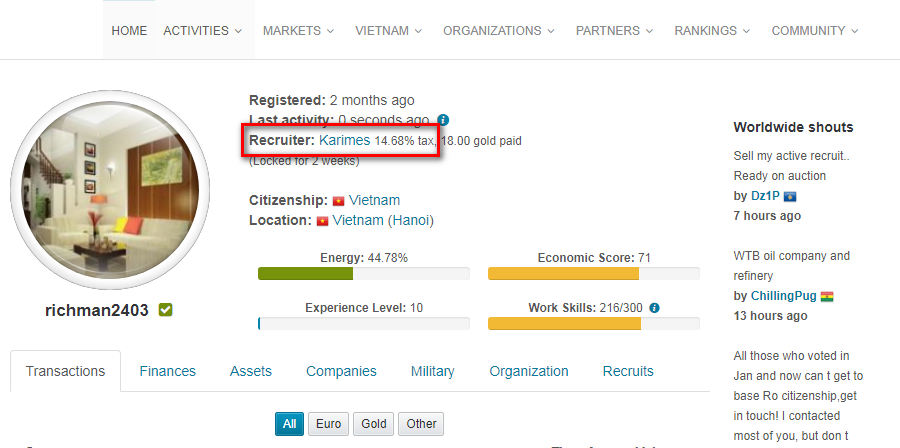Click the Vietnam flag next to Citizenship
This screenshot has width=900, height=448.
pyautogui.click(x=338, y=201)
